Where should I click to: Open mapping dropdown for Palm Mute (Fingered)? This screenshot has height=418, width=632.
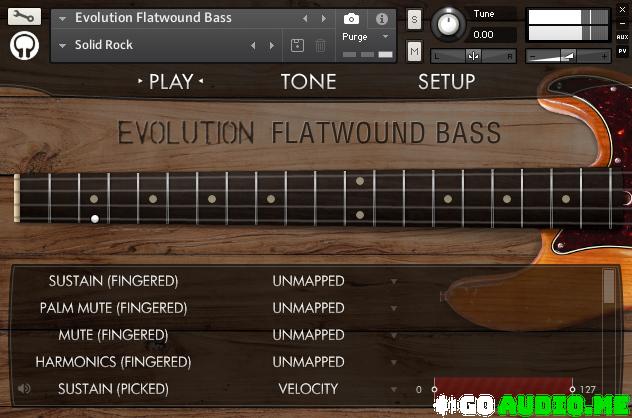pyautogui.click(x=394, y=308)
